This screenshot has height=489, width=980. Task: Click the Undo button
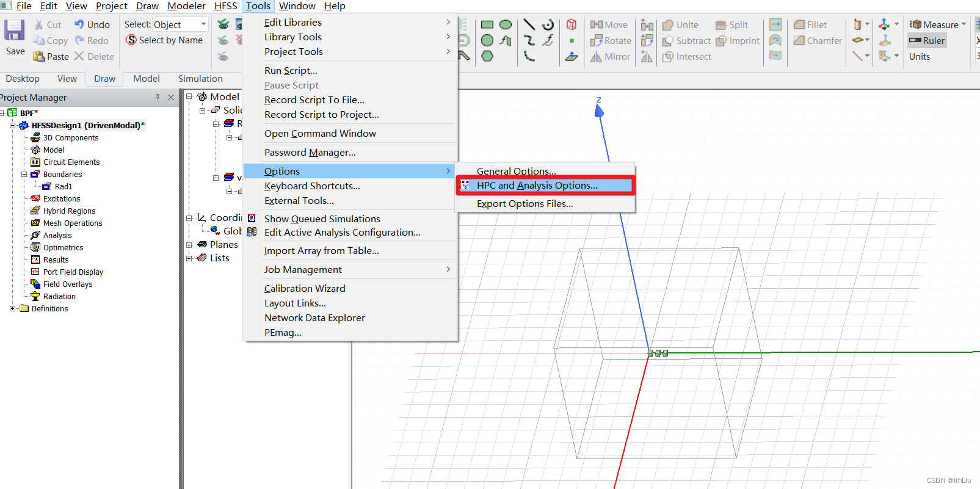92,24
